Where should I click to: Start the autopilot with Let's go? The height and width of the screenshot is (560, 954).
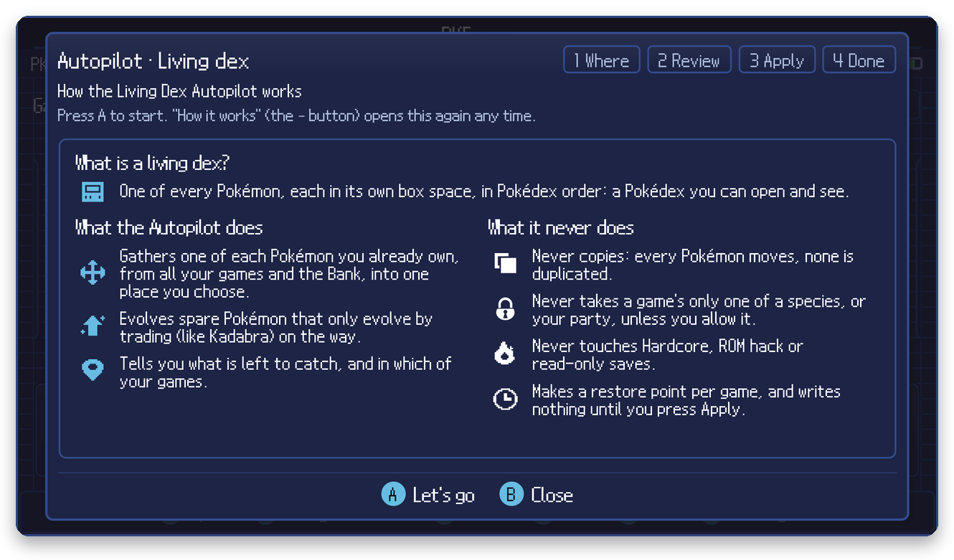(428, 495)
